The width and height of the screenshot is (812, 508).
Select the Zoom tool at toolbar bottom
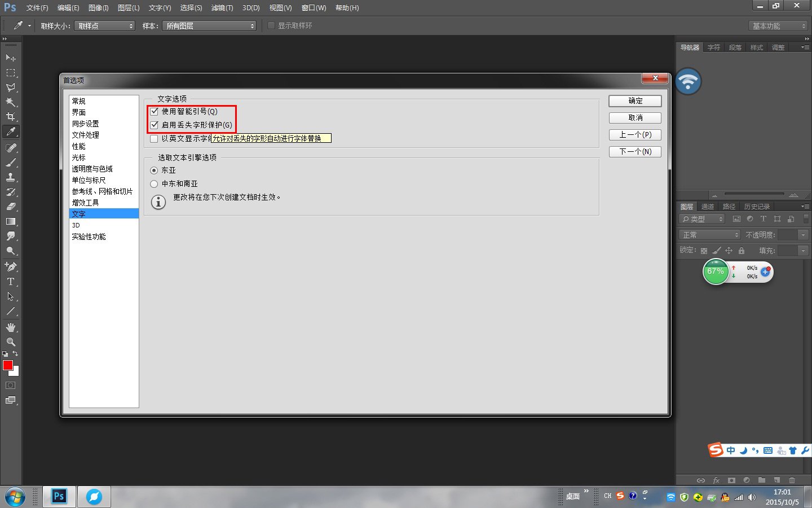tap(11, 341)
